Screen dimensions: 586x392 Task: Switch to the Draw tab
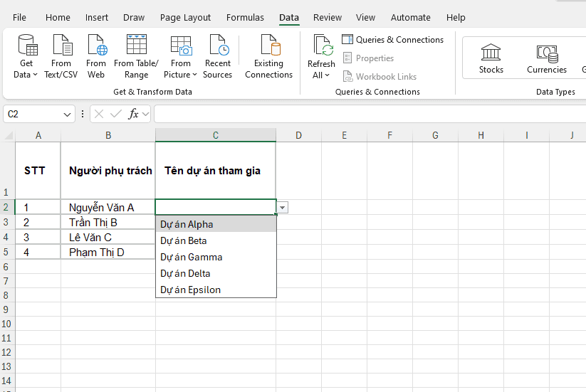click(x=134, y=18)
